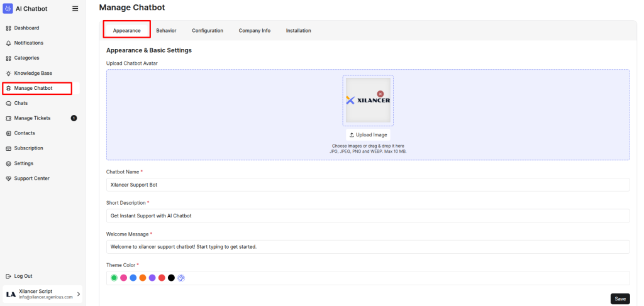Screen dimensions: 644x306
Task: Click the Chats speech bubble icon
Action: [x=8, y=103]
